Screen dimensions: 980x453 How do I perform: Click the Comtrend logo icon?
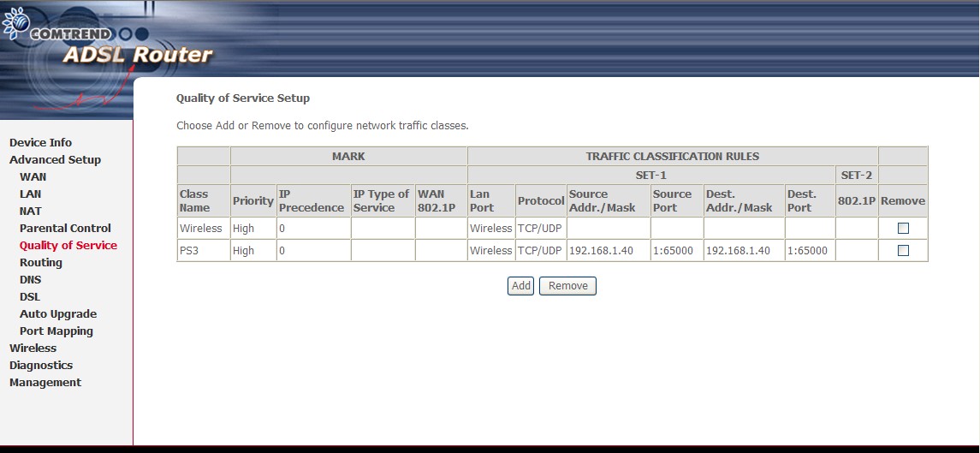(x=15, y=25)
